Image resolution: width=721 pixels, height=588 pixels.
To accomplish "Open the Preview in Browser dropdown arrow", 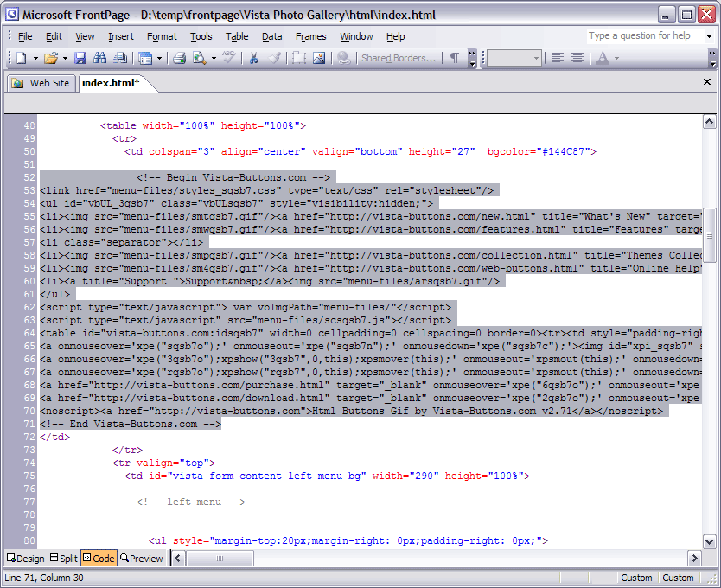I will pos(214,58).
